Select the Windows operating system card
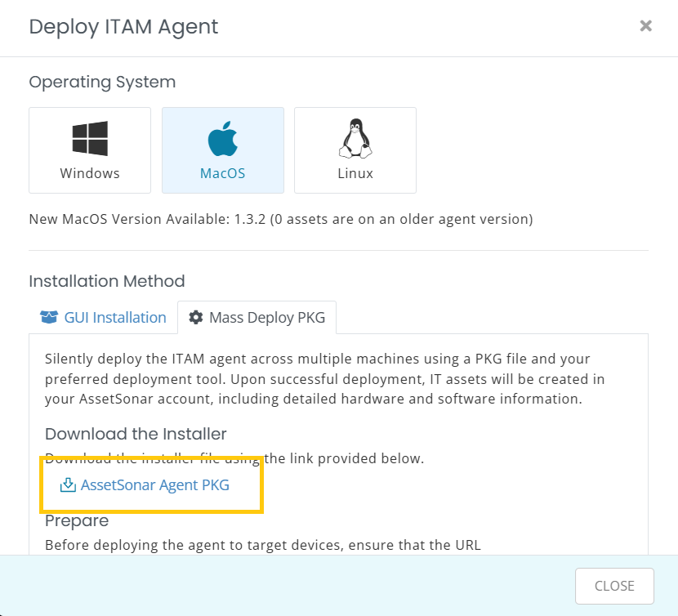This screenshot has height=616, width=678. click(90, 150)
